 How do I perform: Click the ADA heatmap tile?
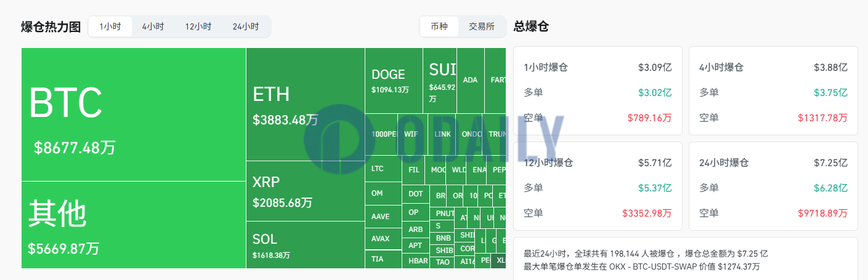470,80
